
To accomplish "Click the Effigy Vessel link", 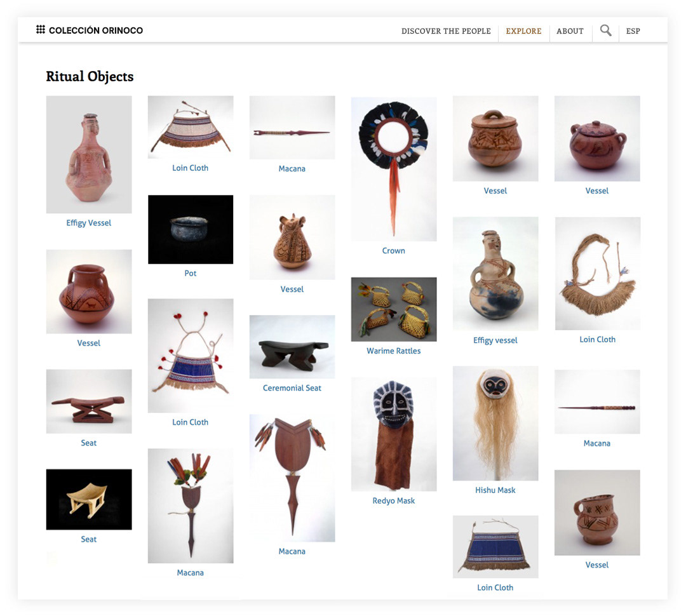I will [88, 223].
